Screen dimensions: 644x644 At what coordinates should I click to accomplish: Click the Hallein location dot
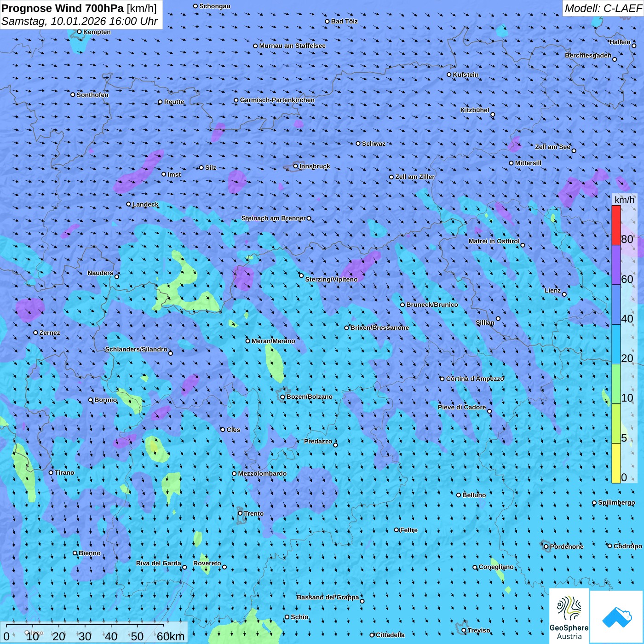click(634, 46)
